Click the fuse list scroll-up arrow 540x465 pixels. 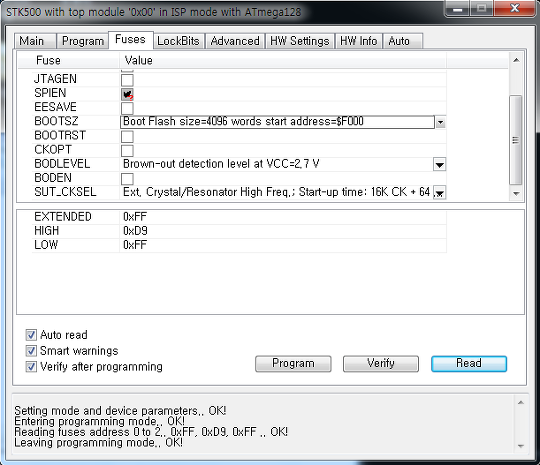(516, 60)
